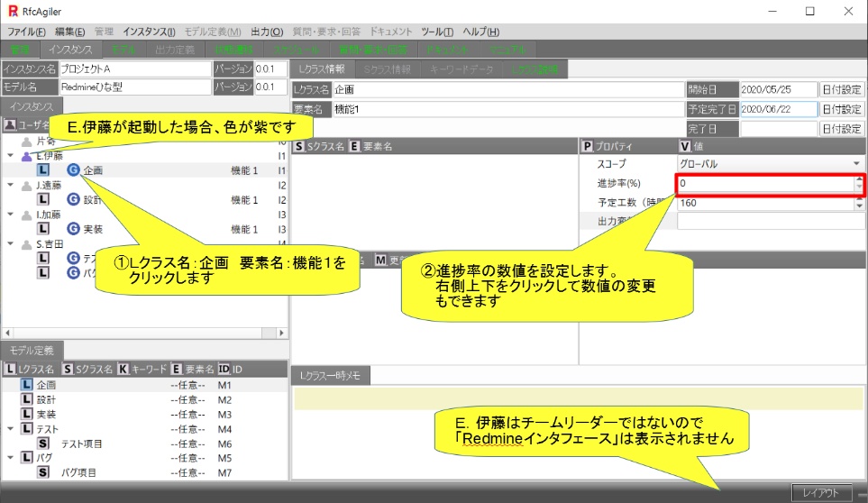Open the ツール(T) menu
Screen dimensions: 868x503
(437, 32)
